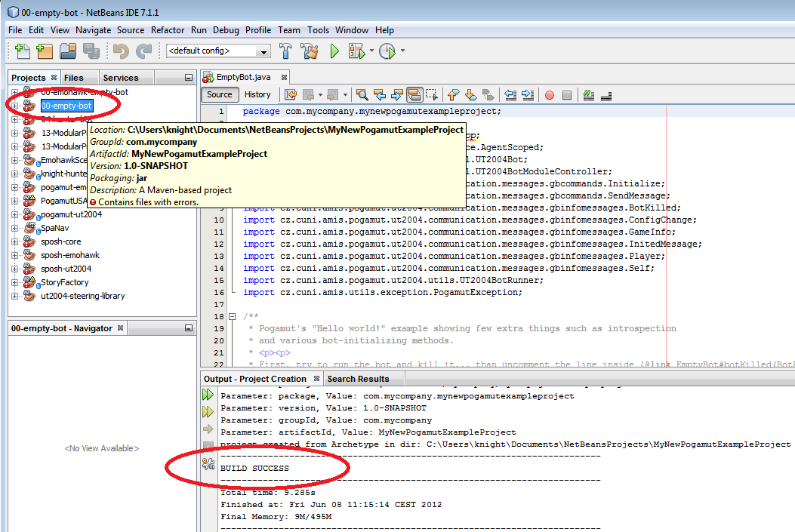Open the default config combo box
The image size is (795, 532).
(x=218, y=51)
